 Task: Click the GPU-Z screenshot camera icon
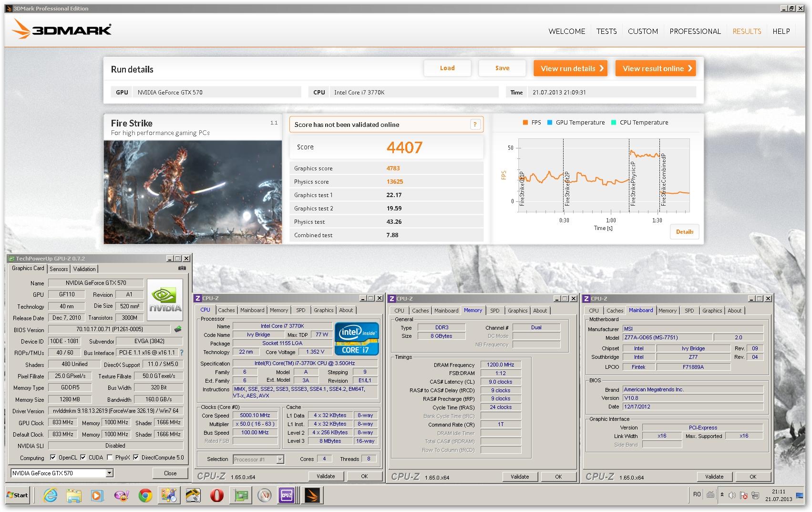pos(182,268)
